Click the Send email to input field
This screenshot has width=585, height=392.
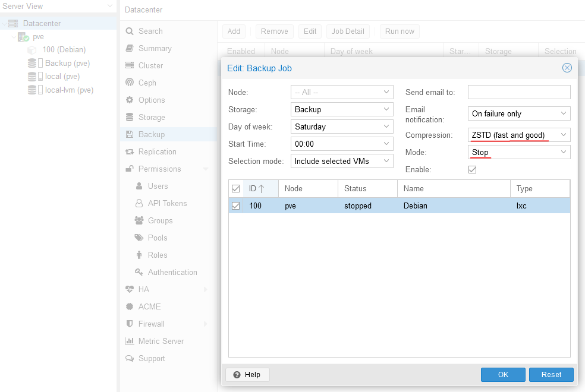(x=519, y=92)
